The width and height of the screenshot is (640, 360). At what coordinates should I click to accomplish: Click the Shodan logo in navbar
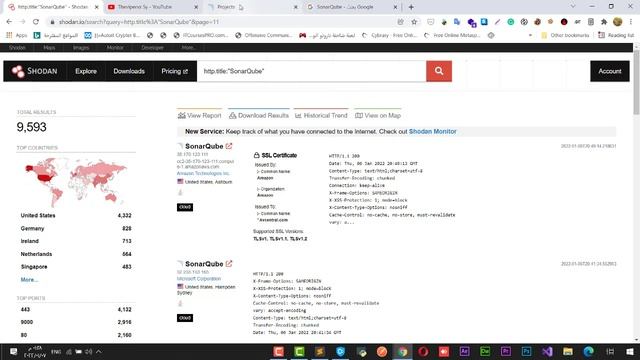(x=34, y=71)
